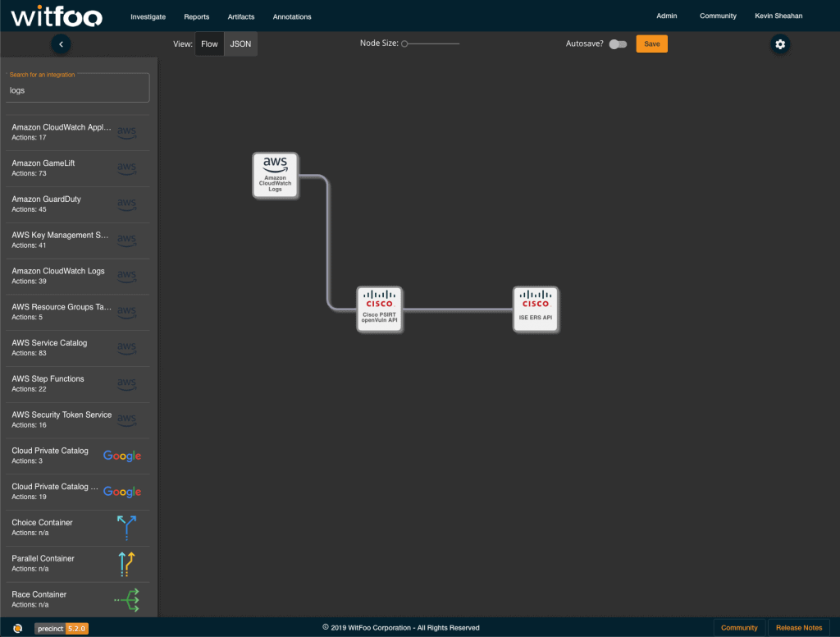
Task: Open the Reports menu
Action: [x=197, y=16]
